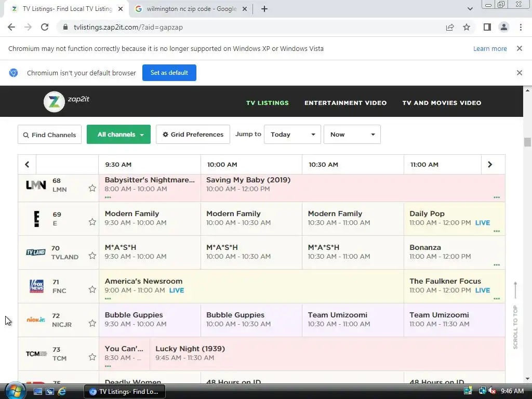This screenshot has height=399, width=532.
Task: Open the profile avatar icon
Action: pyautogui.click(x=504, y=27)
